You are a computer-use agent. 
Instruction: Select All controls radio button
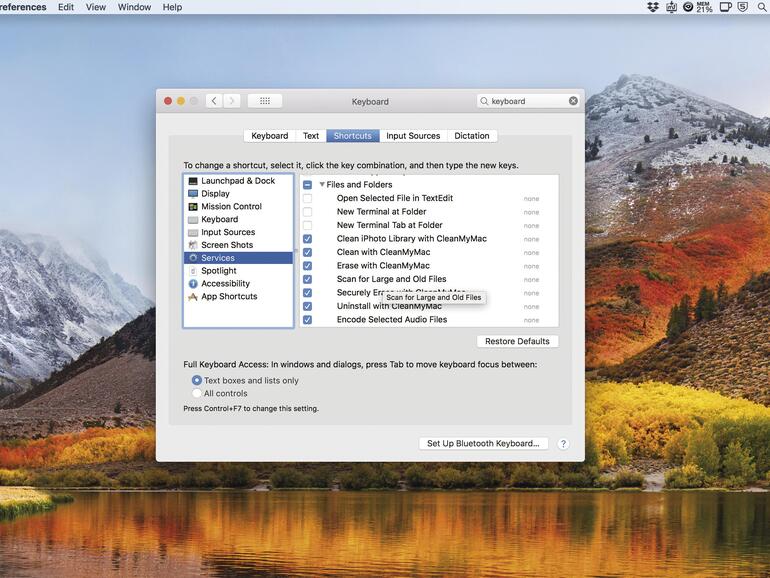click(x=196, y=393)
